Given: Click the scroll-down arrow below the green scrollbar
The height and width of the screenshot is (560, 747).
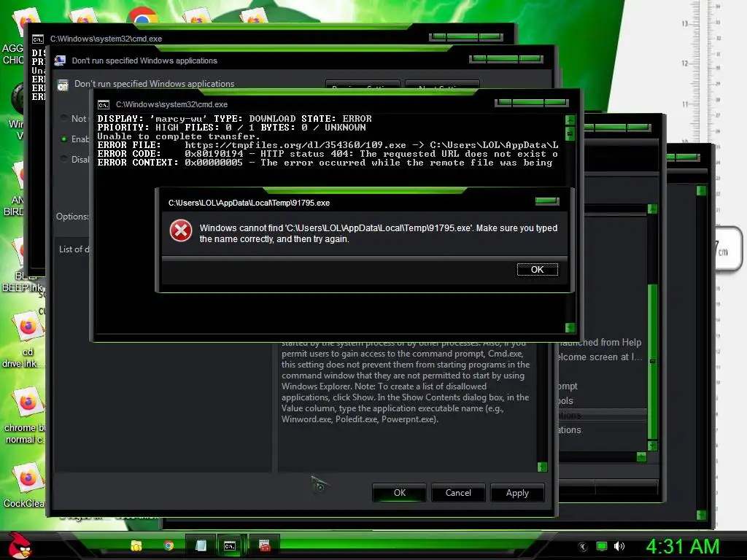Looking at the screenshot, I should coord(653,446).
